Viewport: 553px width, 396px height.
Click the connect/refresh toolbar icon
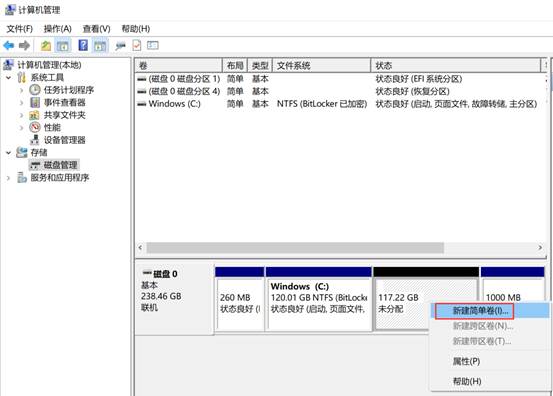click(x=120, y=46)
